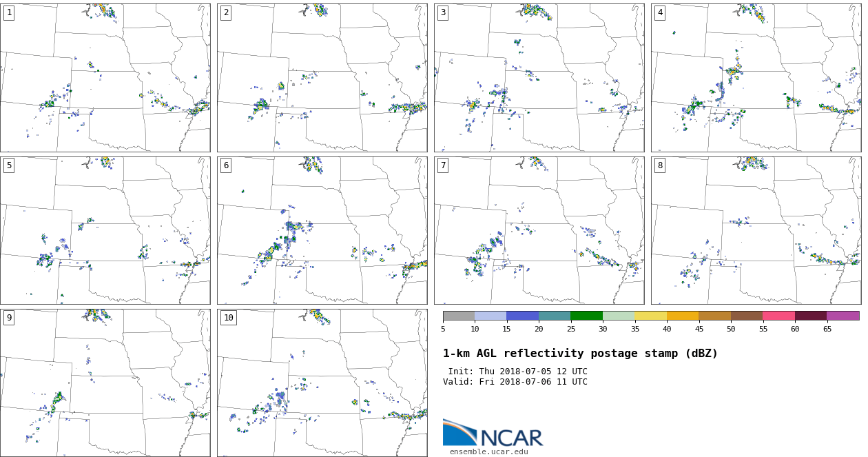Choose the ochre 45-50 dBZ swatch

715,316
